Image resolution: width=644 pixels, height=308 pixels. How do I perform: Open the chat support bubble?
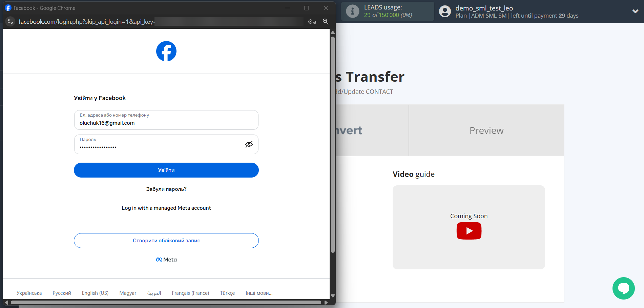624,288
